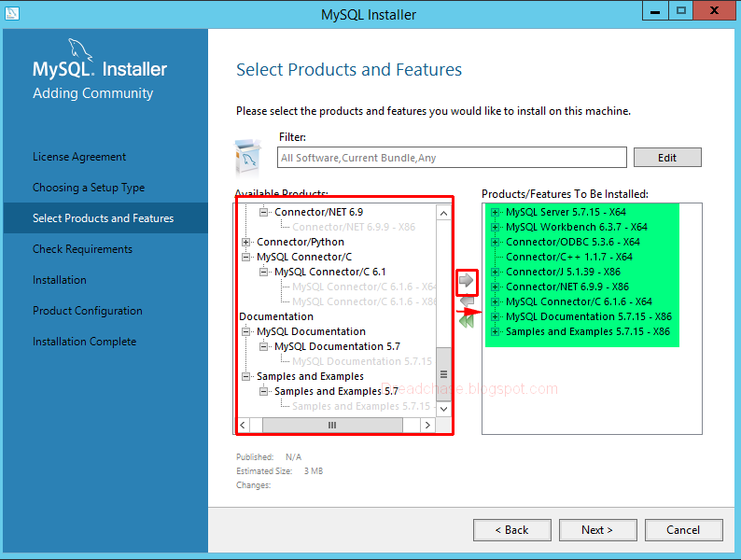The width and height of the screenshot is (741, 560).
Task: Select greyed MySQL Documentation 5.7.15 item
Action: pos(362,361)
